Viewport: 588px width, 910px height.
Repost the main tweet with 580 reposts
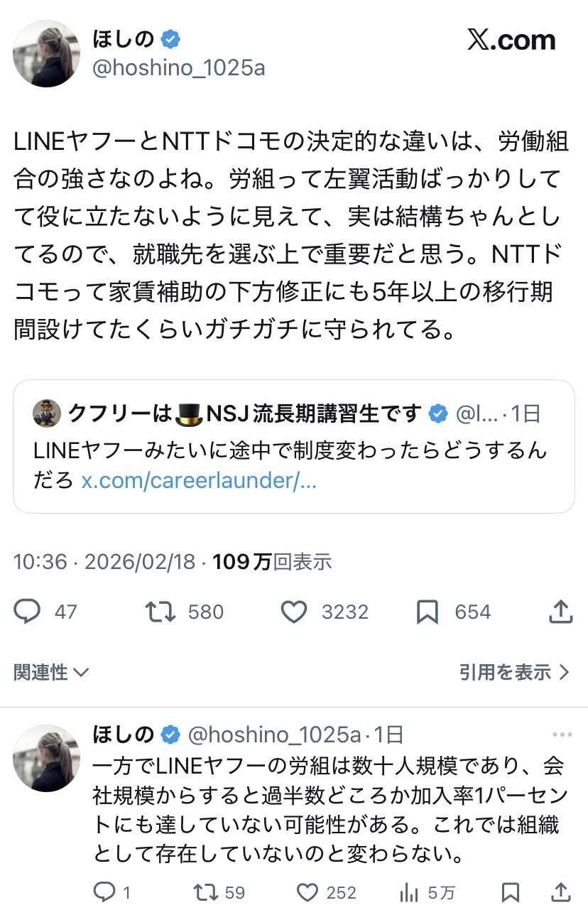point(160,612)
